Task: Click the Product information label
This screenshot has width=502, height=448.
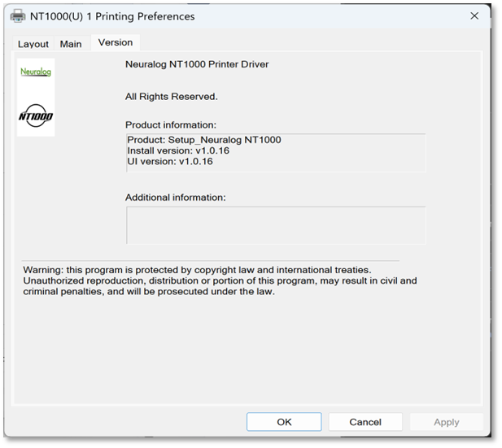Action: 171,125
